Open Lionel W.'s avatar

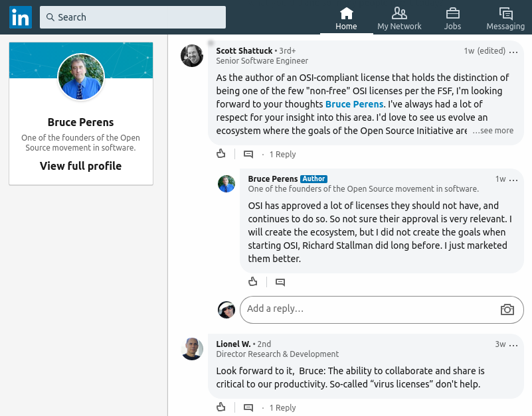pyautogui.click(x=192, y=349)
